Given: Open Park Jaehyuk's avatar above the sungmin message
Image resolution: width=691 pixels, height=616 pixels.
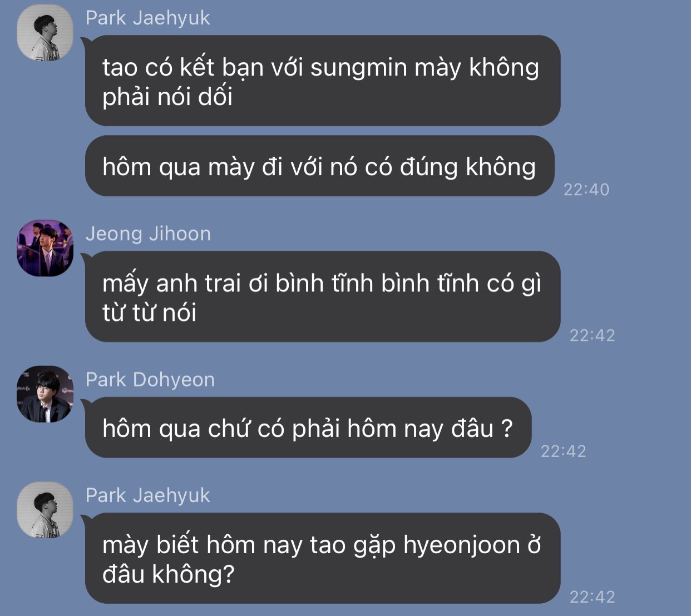Looking at the screenshot, I should (x=45, y=32).
